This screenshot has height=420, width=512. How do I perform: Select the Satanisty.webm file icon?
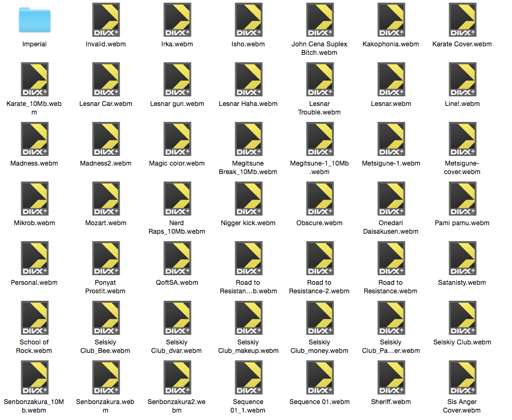pos(463,258)
